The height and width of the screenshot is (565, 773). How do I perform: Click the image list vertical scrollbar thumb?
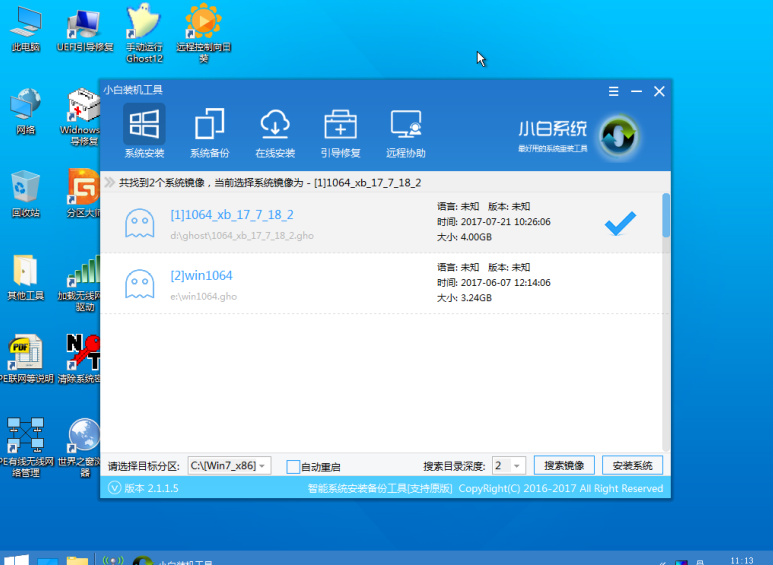point(666,215)
